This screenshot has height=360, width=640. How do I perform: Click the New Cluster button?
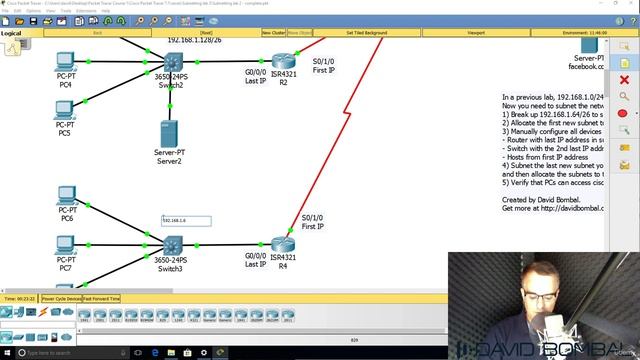click(x=273, y=33)
